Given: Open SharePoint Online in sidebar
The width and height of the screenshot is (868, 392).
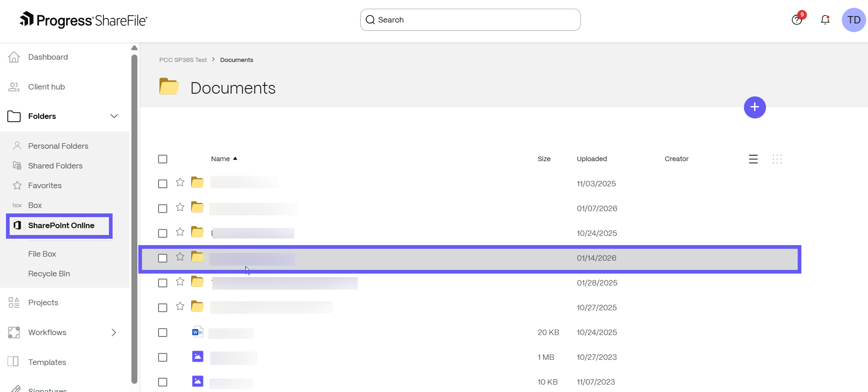Looking at the screenshot, I should tap(61, 225).
